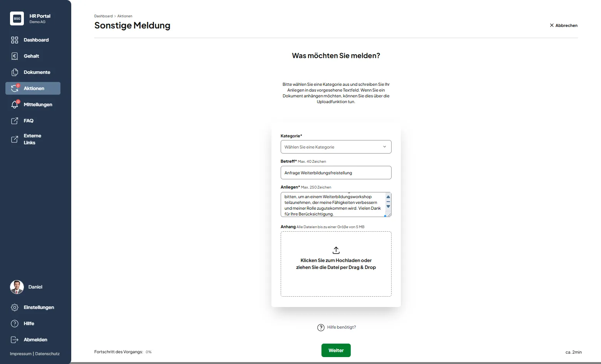The width and height of the screenshot is (601, 364).
Task: Cancel the form with Abbrechen
Action: (x=563, y=25)
